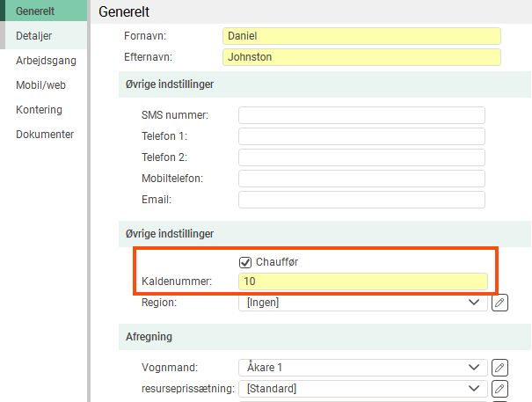Focus the SMS nummer input field
532x402 pixels.
[x=361, y=115]
